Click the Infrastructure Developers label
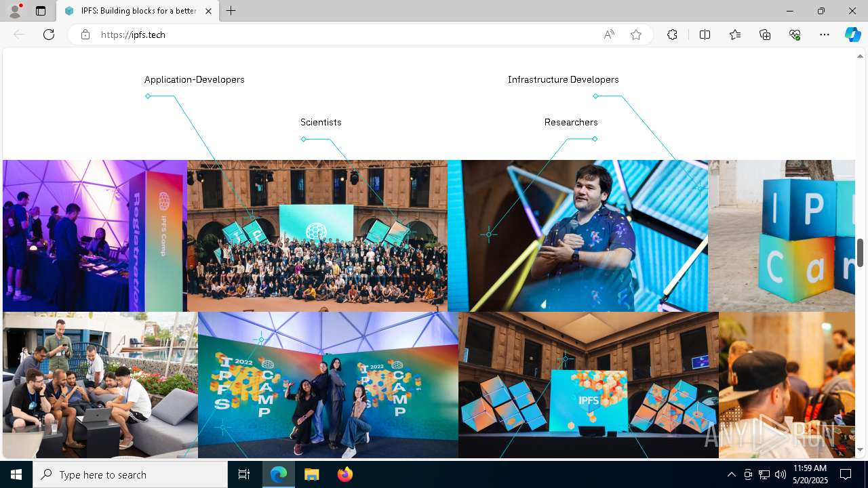Screen dimensions: 868x488 point(563,79)
